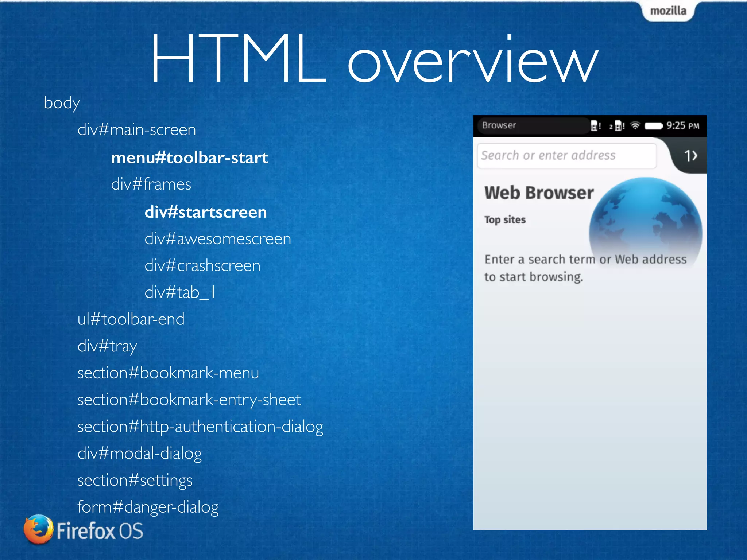Select the bold div#startscreen line
The width and height of the screenshot is (747, 560).
[x=206, y=212]
